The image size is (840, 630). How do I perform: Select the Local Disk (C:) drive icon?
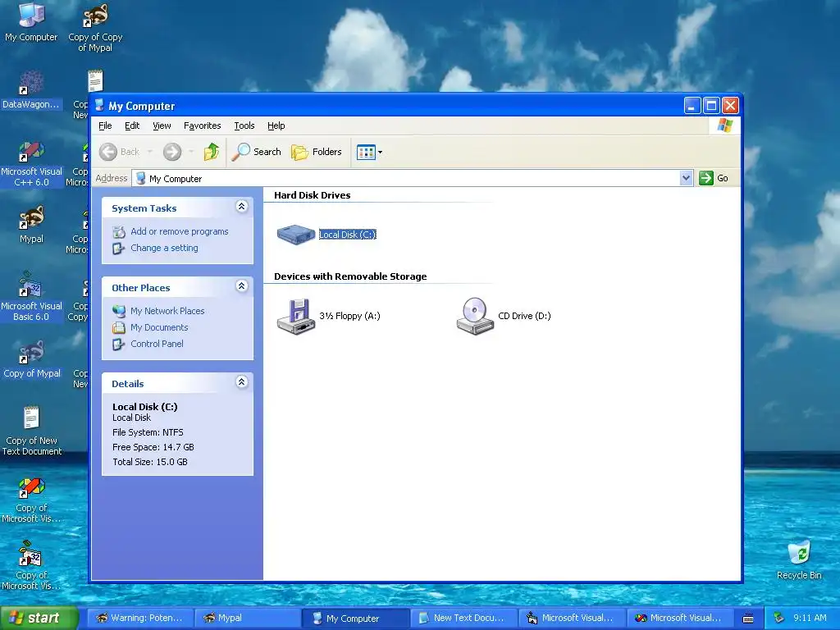tap(295, 234)
